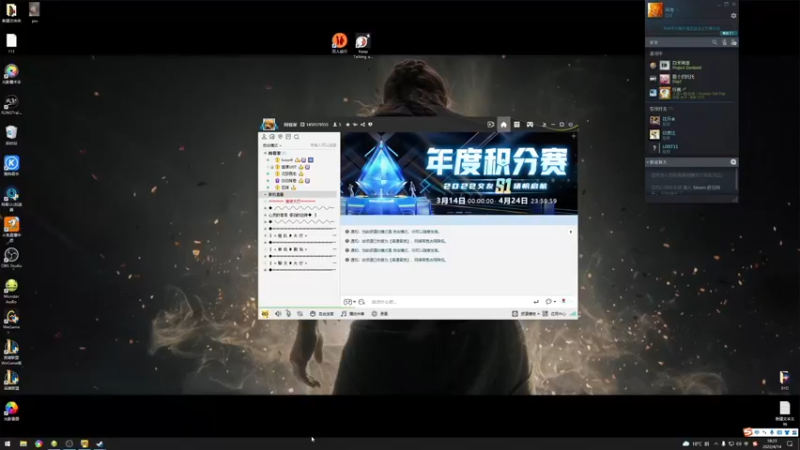Click the shield icon in the YY title bar
This screenshot has height=450, width=800.
click(x=370, y=124)
